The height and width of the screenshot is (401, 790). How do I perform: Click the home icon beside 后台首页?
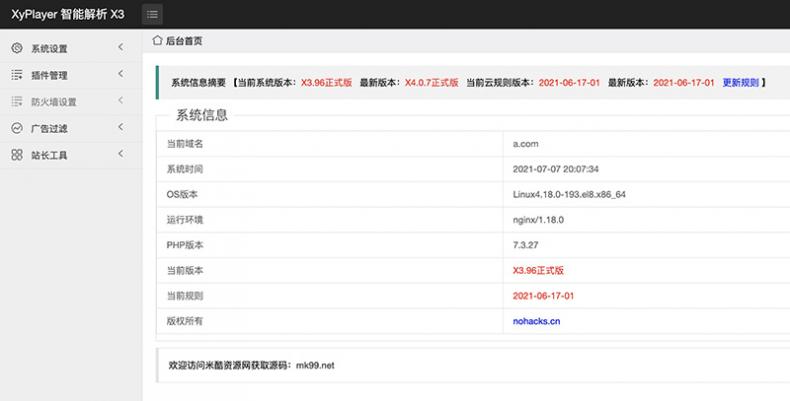157,41
